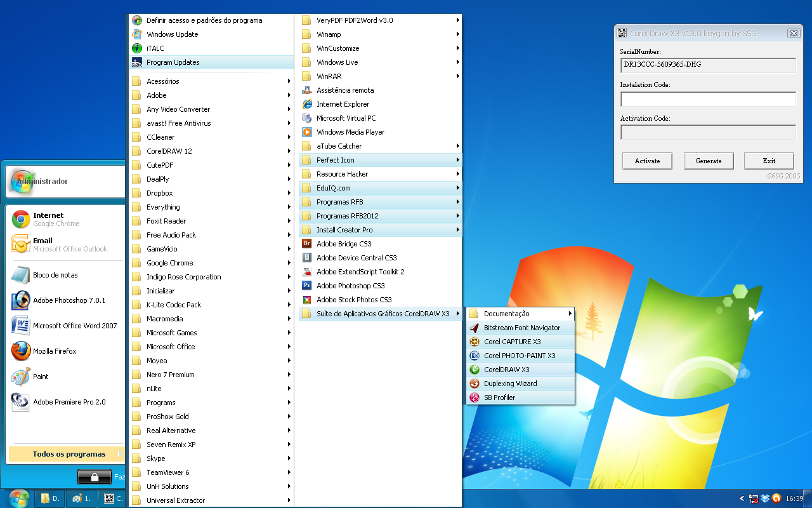Open Windows Update

click(211, 34)
